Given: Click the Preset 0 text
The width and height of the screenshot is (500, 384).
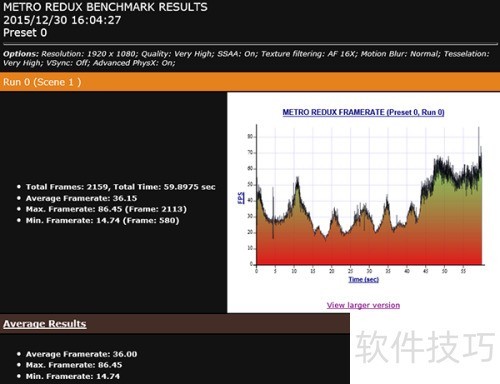Looking at the screenshot, I should pyautogui.click(x=25, y=33).
